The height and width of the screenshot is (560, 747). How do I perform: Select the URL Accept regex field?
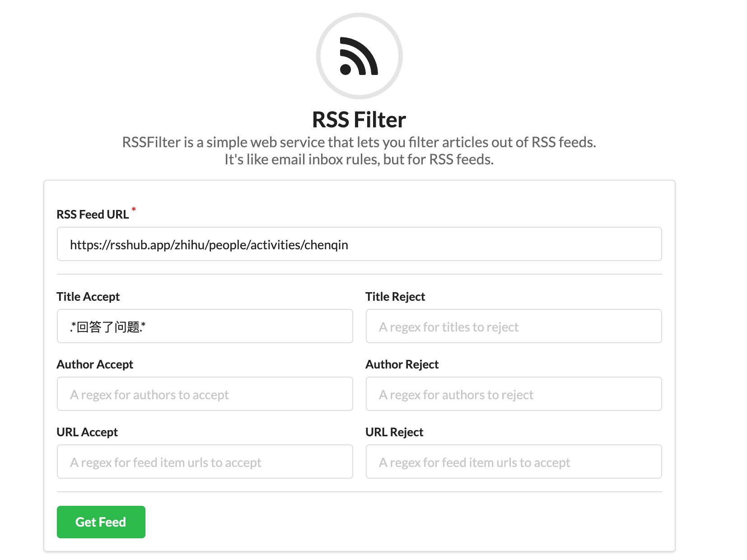click(205, 462)
